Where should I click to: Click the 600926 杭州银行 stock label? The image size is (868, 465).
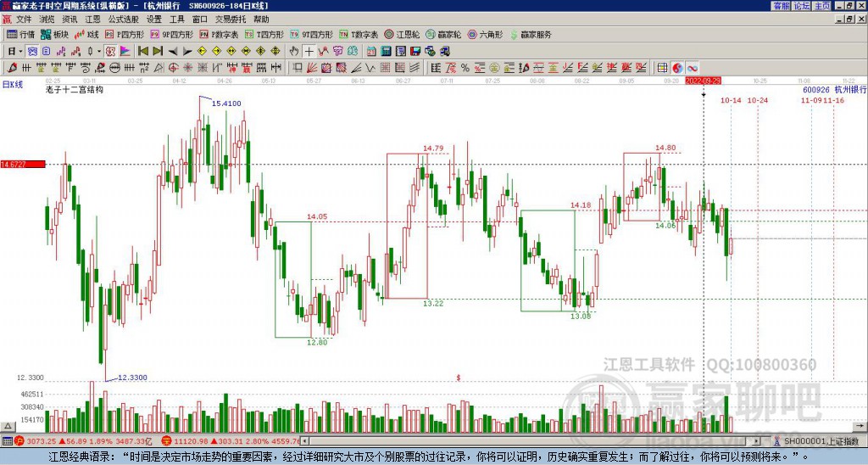[x=835, y=90]
